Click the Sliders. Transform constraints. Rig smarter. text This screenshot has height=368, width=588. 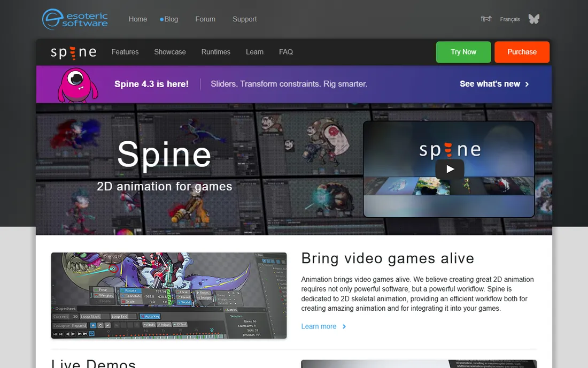click(289, 84)
